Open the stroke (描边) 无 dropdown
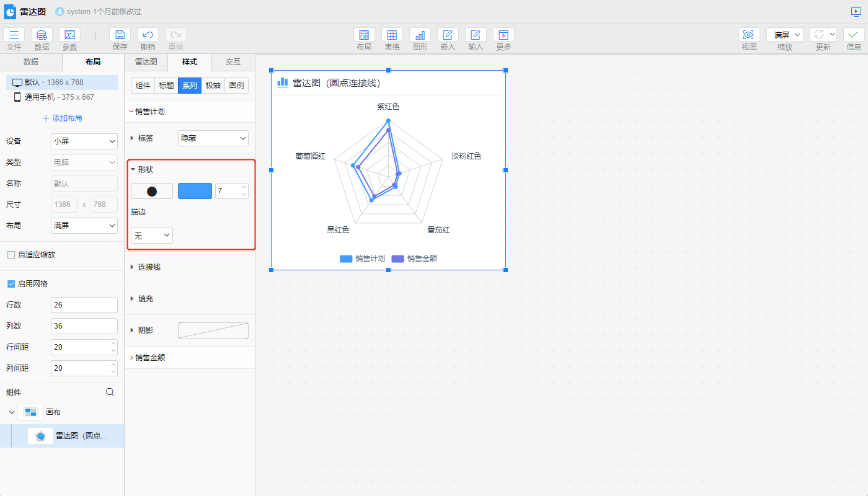This screenshot has width=868, height=496. coord(151,236)
